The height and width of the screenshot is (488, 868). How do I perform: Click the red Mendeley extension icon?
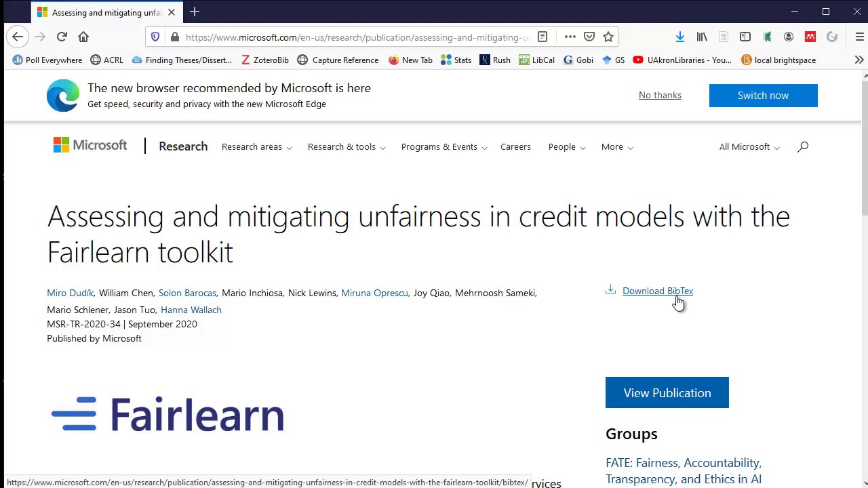coord(810,37)
